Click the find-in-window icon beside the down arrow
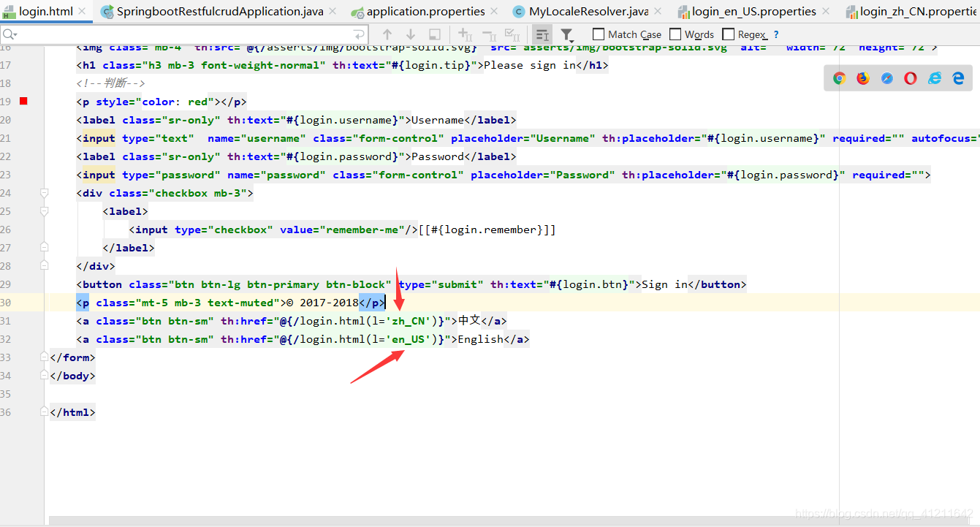Image resolution: width=980 pixels, height=527 pixels. (x=434, y=34)
